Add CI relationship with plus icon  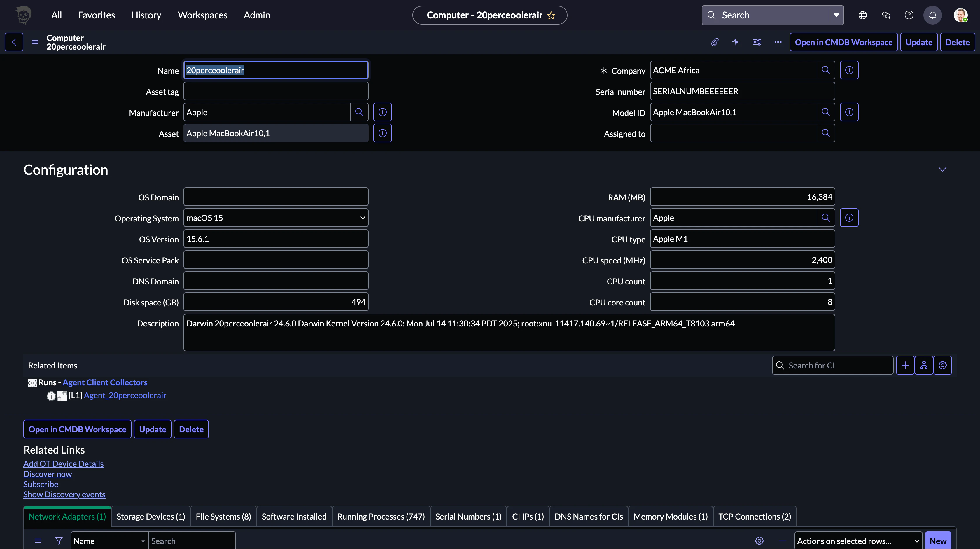pos(905,365)
